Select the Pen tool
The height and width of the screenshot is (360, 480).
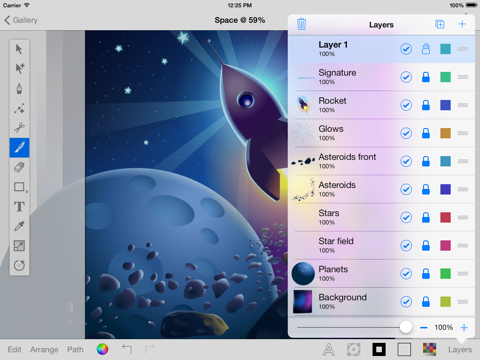click(19, 89)
